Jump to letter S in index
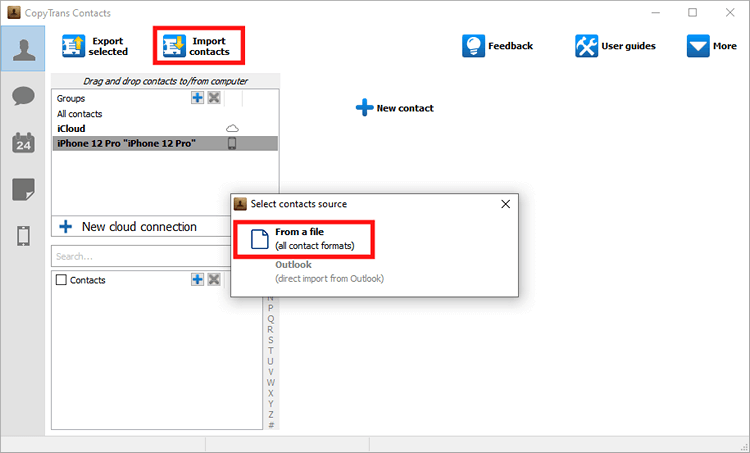This screenshot has height=453, width=750. 271,340
